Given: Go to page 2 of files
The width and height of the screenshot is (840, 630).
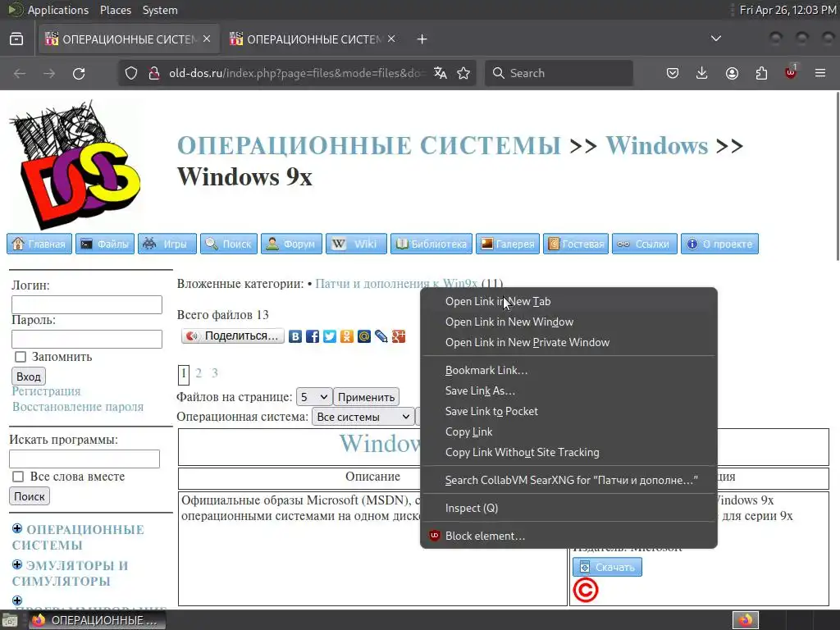Looking at the screenshot, I should pyautogui.click(x=199, y=373).
